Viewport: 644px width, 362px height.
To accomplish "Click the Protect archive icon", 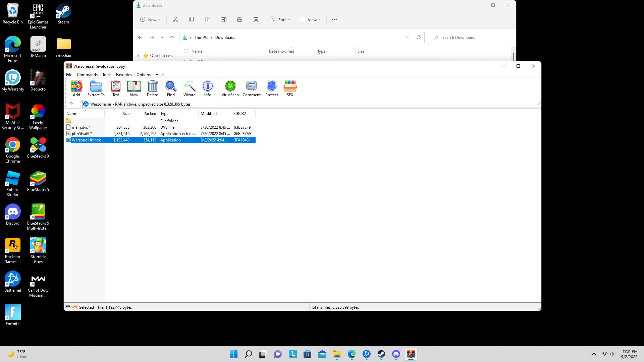I will pyautogui.click(x=271, y=88).
